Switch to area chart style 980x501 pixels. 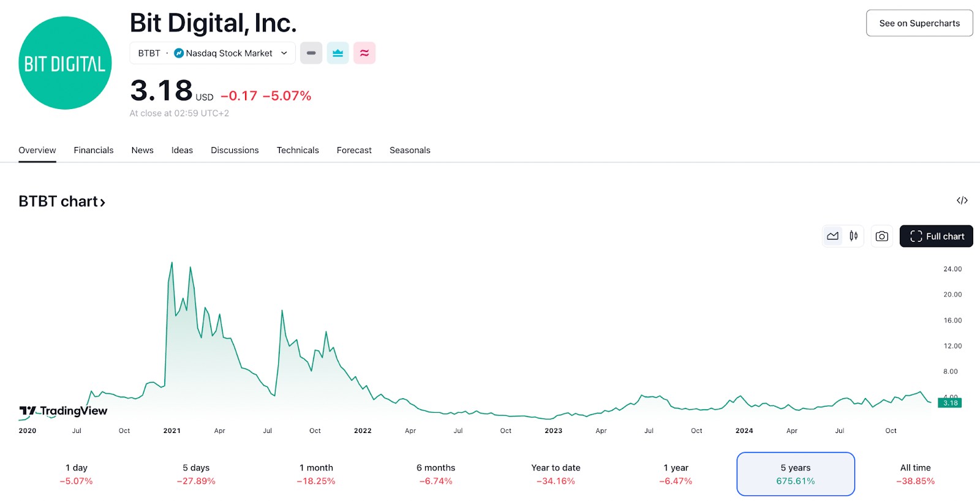[832, 236]
